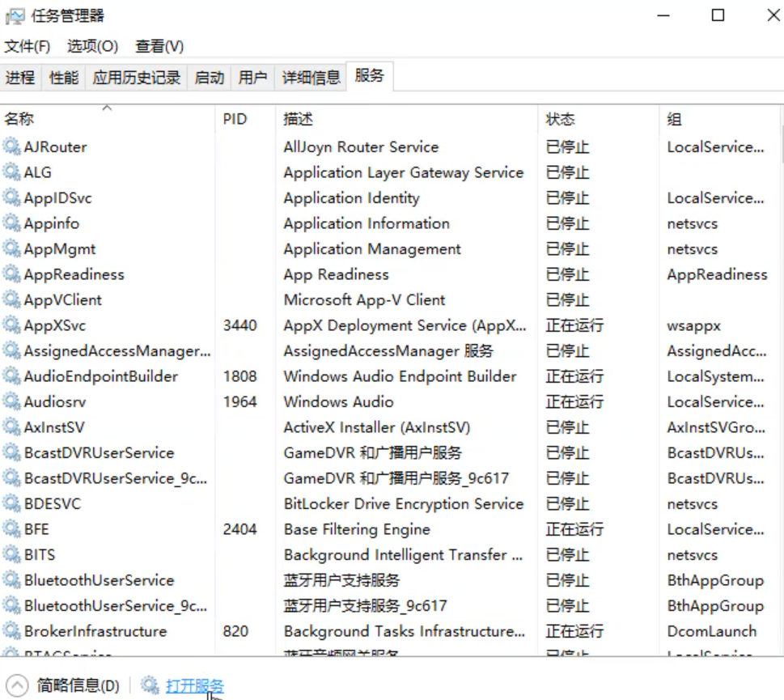Collapse details with the 简略信息(D) chevron
784x700 pixels.
pyautogui.click(x=18, y=683)
